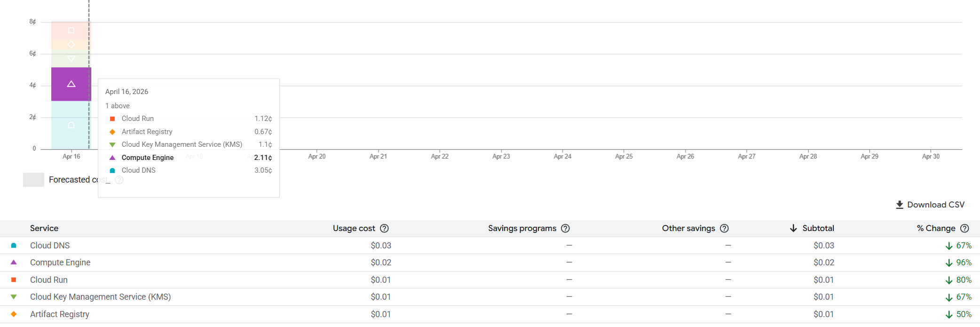980x327 pixels.
Task: Select the Cloud Key Management Service row
Action: click(x=100, y=297)
